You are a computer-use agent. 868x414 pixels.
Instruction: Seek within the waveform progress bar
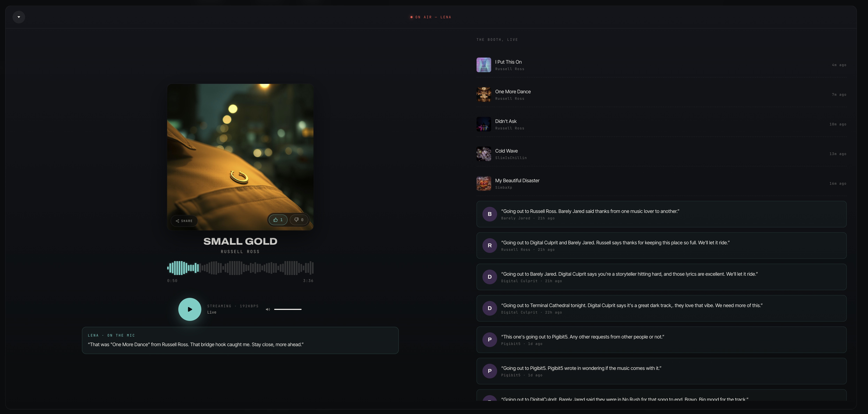pos(240,268)
